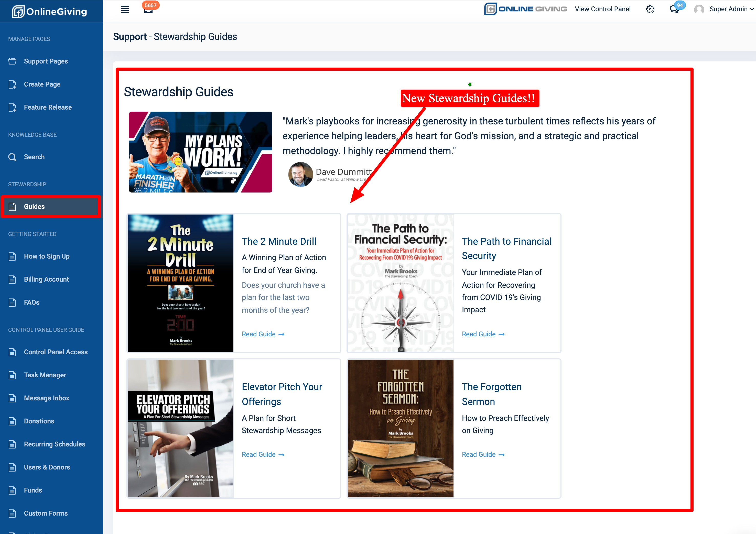Read Guide link for Path to Financial Security
756x534 pixels.
coord(483,334)
